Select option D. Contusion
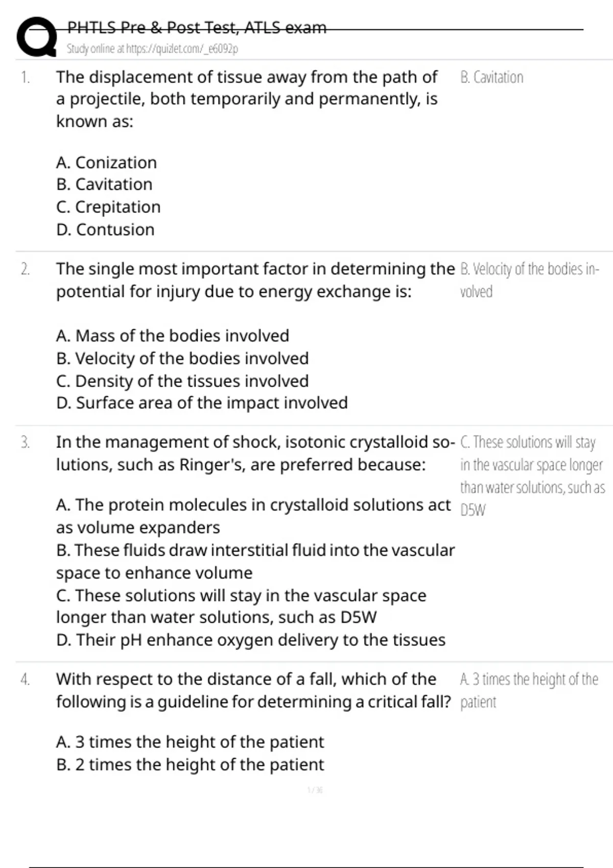Image resolution: width=613 pixels, height=868 pixels. [x=105, y=230]
